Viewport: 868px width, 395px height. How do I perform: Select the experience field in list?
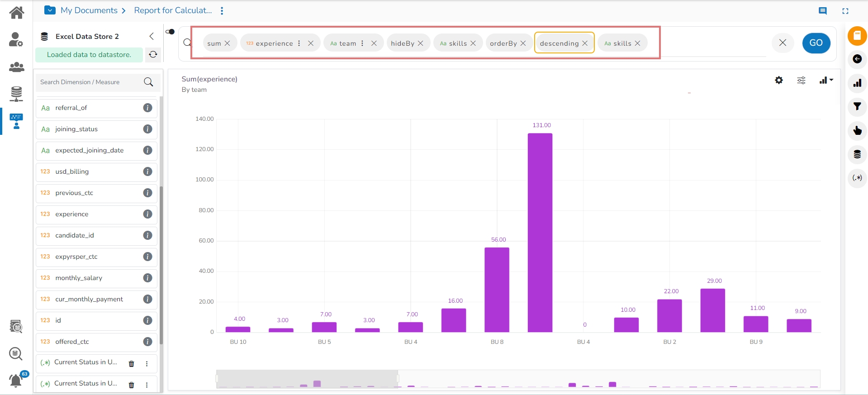pos(96,214)
